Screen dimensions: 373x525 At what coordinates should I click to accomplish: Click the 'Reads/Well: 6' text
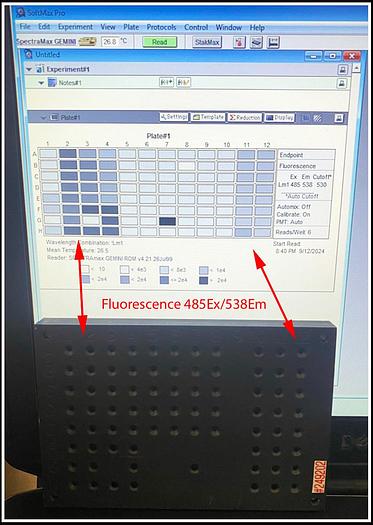click(294, 232)
